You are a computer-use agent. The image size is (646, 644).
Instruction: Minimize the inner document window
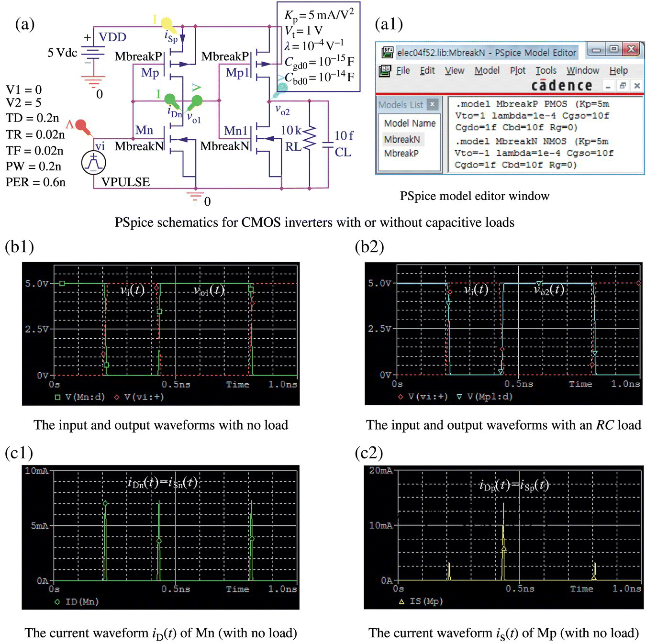point(608,86)
